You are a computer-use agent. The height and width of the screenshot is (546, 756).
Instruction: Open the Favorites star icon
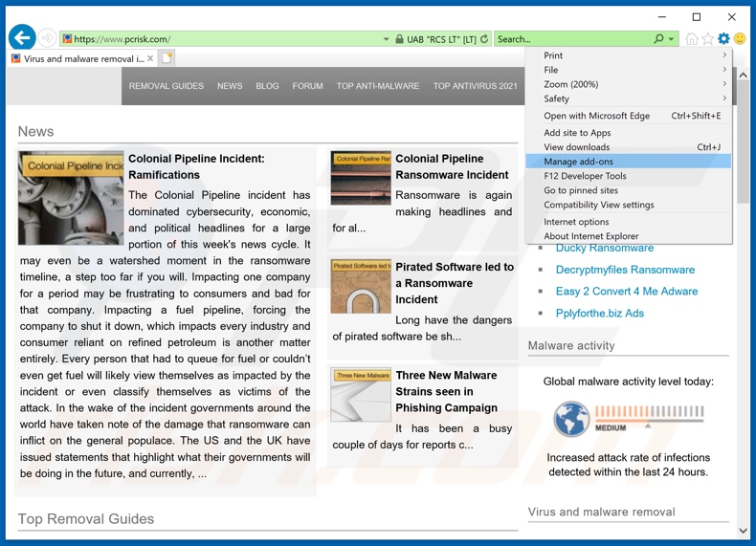click(708, 39)
